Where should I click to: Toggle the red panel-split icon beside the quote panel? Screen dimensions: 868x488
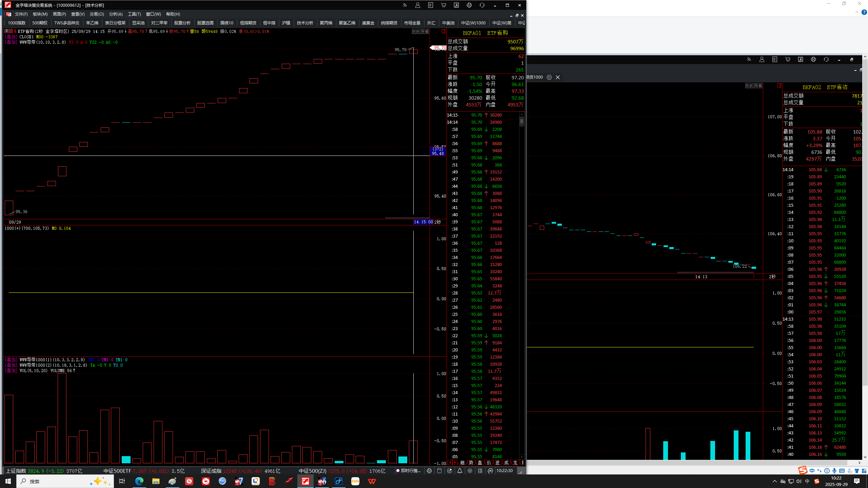click(443, 31)
